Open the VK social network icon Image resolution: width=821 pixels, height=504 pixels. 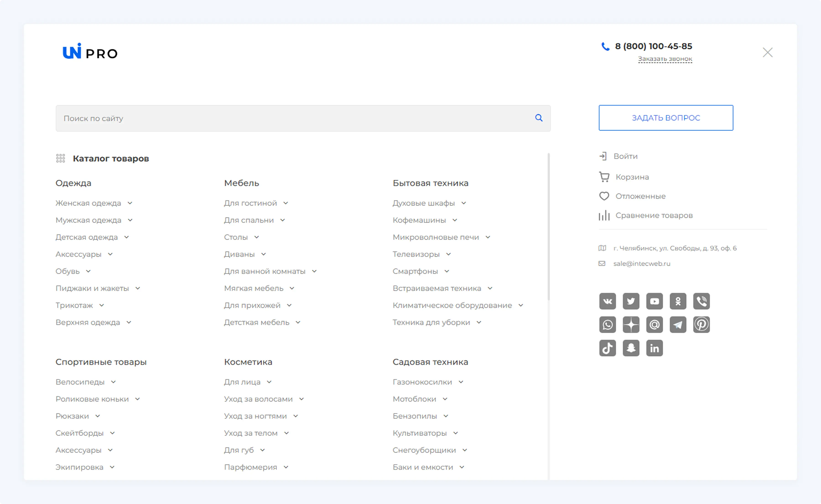(607, 301)
